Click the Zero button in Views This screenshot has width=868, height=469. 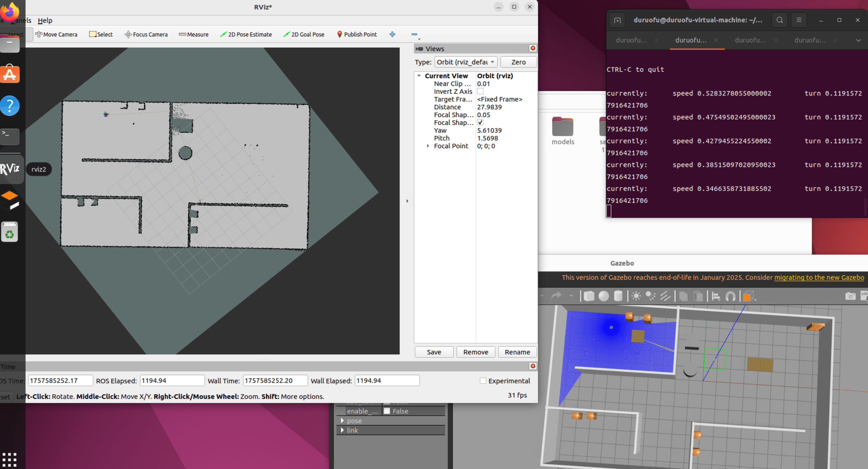[x=518, y=62]
